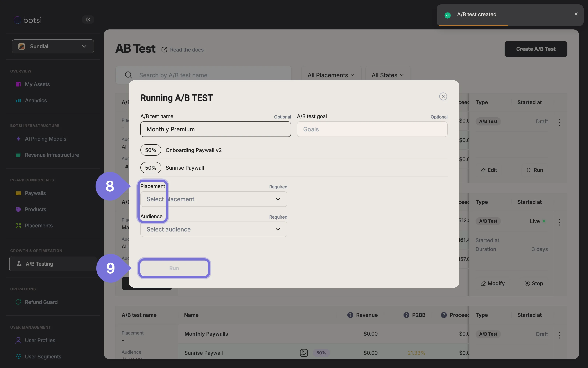Click the User Segments icon
This screenshot has width=588, height=368.
(x=18, y=357)
